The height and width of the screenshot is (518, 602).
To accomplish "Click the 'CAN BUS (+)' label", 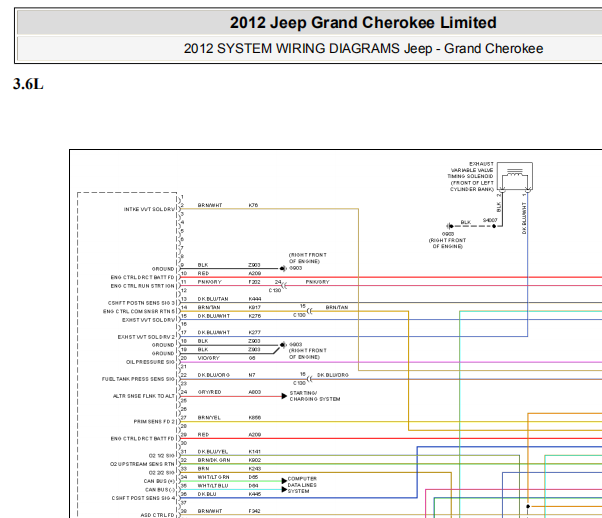I will pyautogui.click(x=159, y=481).
